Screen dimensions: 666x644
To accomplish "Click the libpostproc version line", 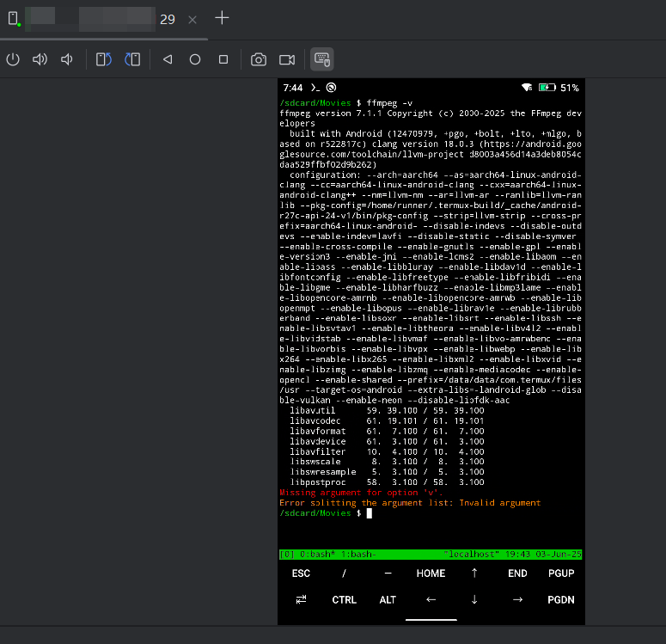I will point(387,482).
